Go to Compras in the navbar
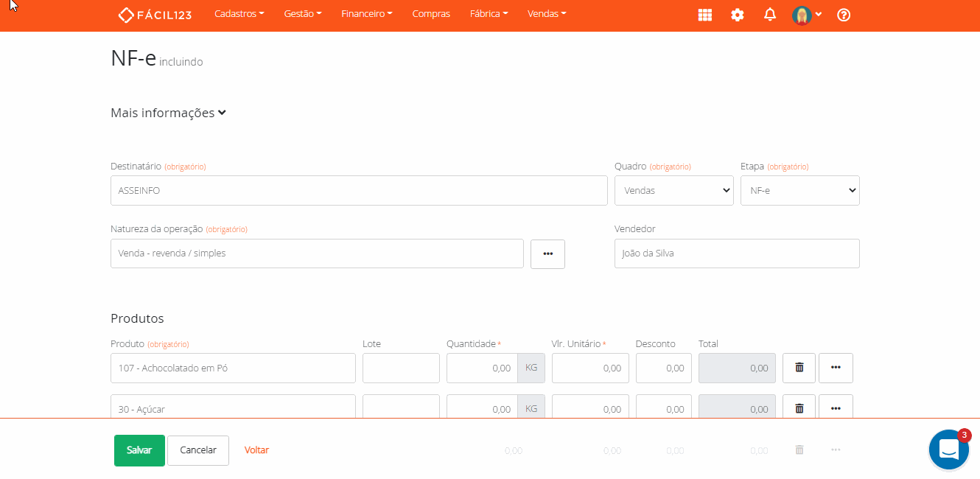 tap(431, 14)
